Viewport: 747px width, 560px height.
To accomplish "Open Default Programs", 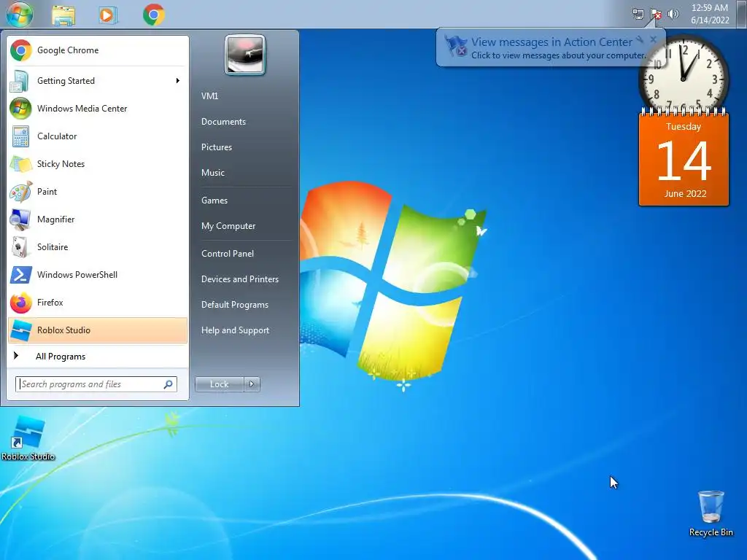I will coord(234,305).
